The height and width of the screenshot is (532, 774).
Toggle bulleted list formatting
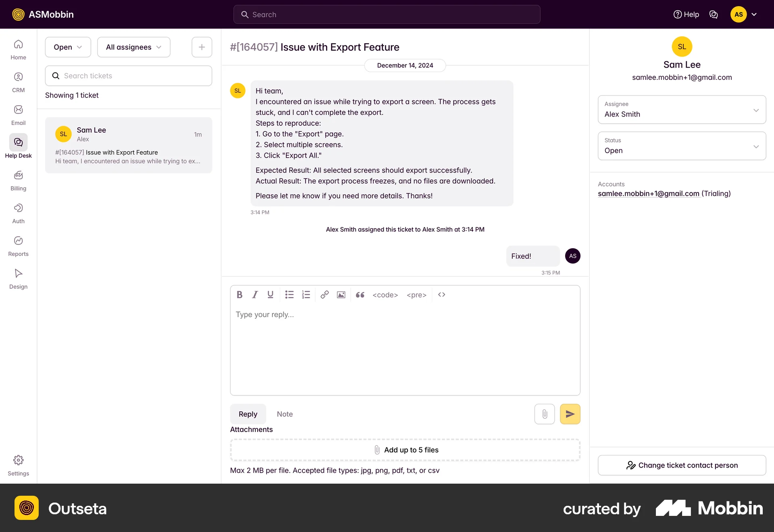pyautogui.click(x=289, y=295)
